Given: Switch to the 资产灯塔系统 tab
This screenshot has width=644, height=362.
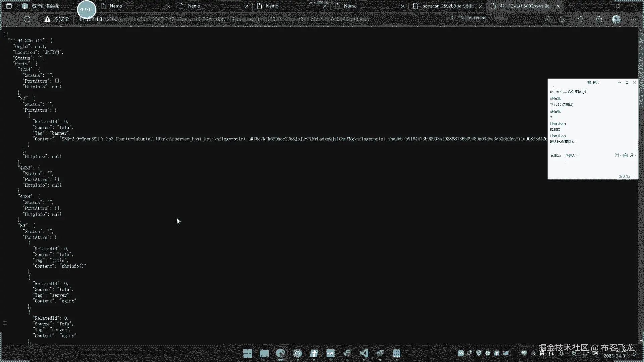Looking at the screenshot, I should (x=45, y=6).
